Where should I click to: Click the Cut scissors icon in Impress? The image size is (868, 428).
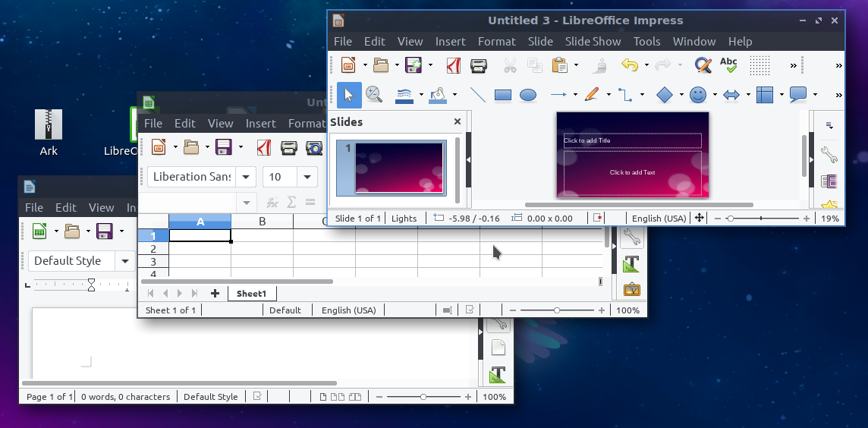[510, 65]
